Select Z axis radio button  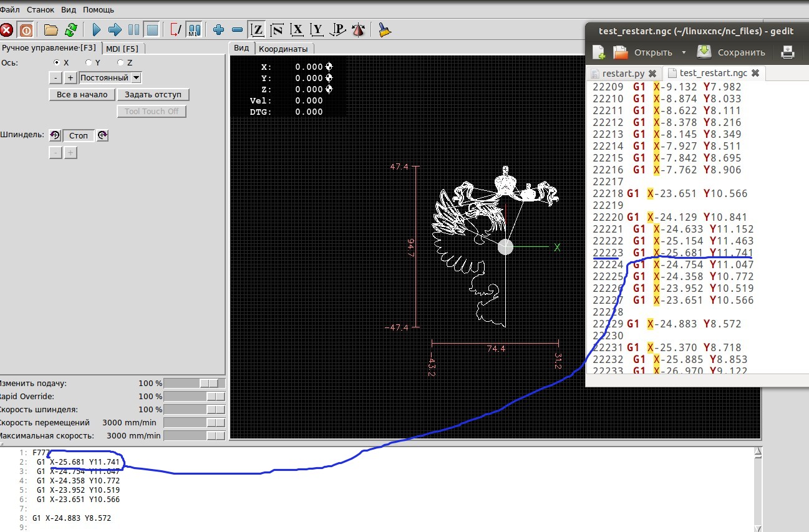(x=120, y=63)
